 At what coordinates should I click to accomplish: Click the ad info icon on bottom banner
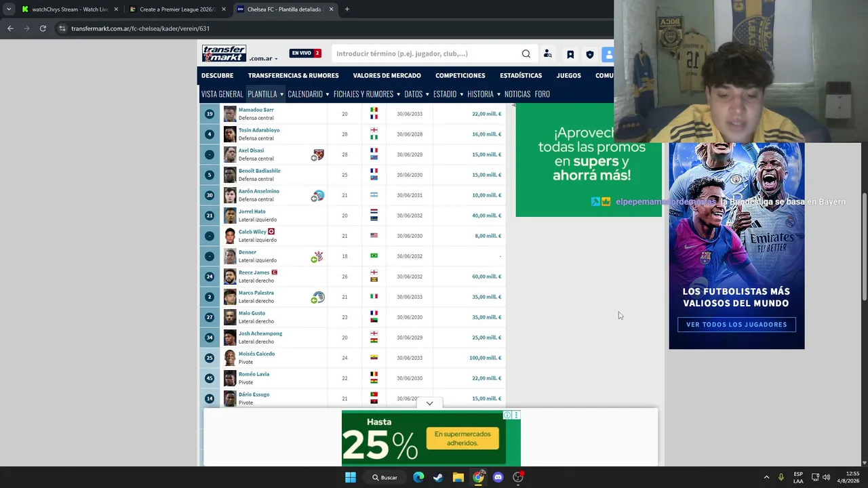coord(507,415)
